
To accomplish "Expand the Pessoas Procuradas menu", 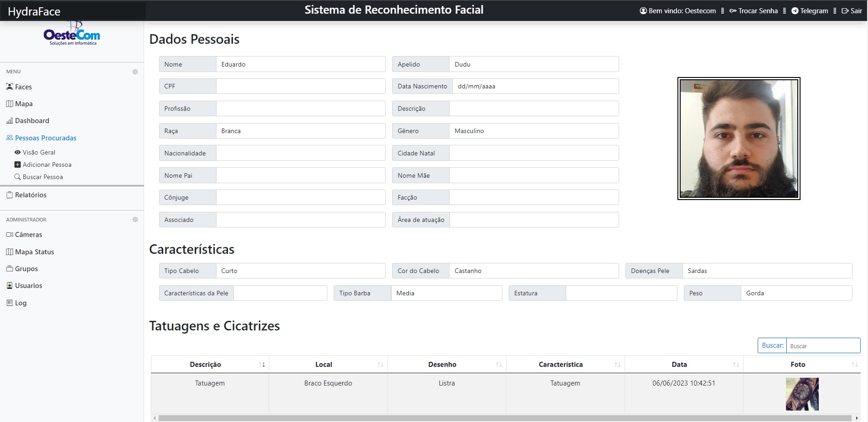I will tap(46, 138).
